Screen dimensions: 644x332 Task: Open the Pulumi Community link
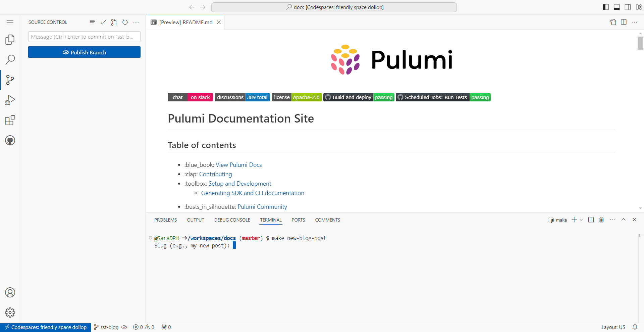262,207
